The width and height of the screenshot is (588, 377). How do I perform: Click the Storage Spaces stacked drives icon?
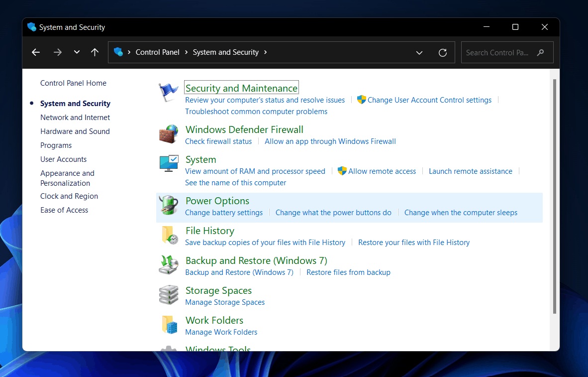tap(168, 295)
